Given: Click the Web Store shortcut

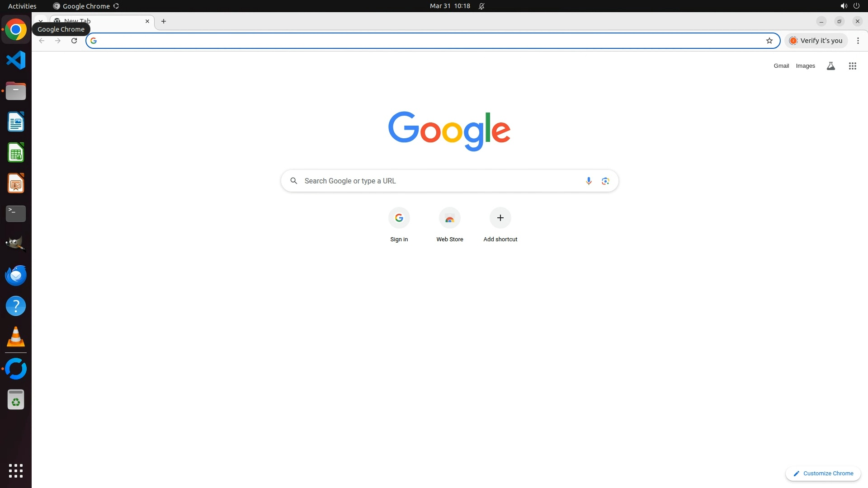Looking at the screenshot, I should pos(449,218).
